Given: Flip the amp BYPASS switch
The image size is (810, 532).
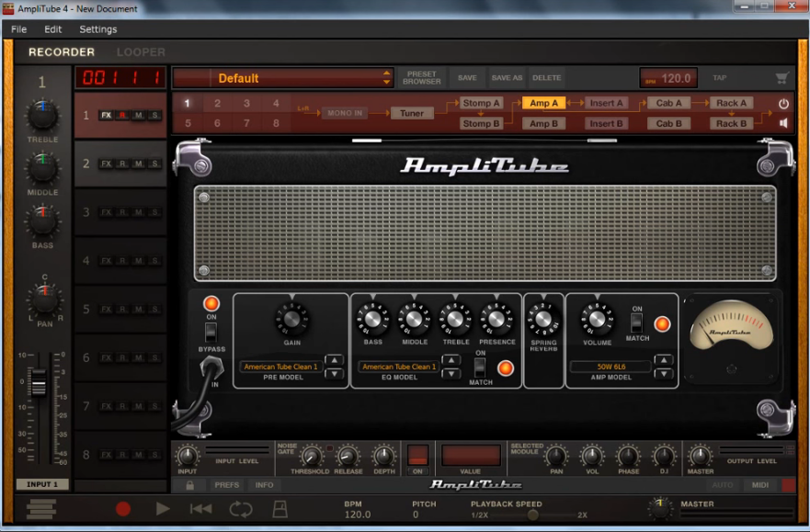Looking at the screenshot, I should [211, 333].
